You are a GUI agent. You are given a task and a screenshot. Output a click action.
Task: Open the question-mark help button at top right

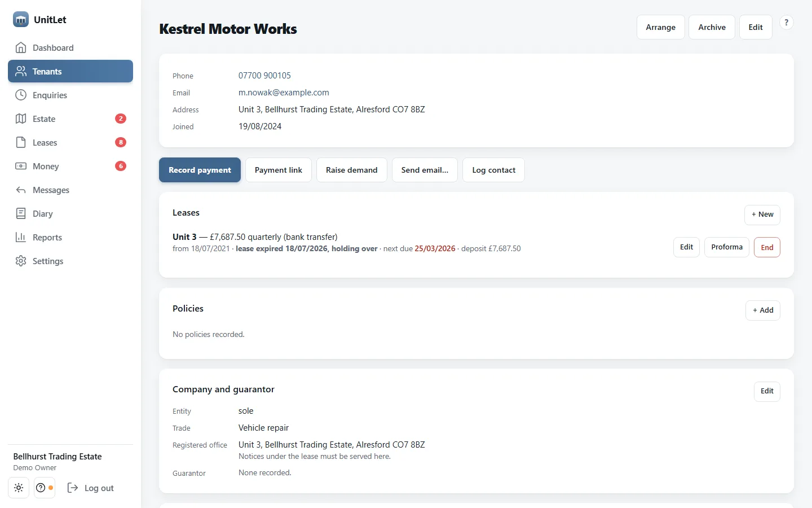click(x=786, y=23)
